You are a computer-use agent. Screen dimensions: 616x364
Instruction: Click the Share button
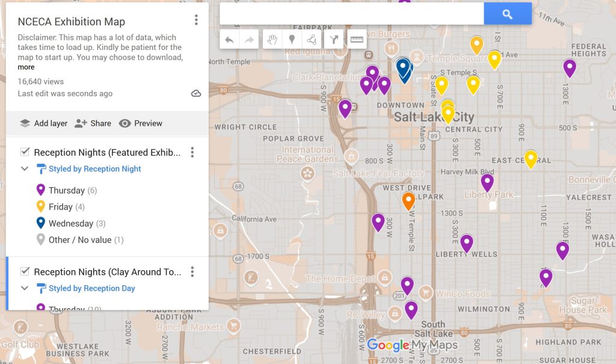coord(93,123)
